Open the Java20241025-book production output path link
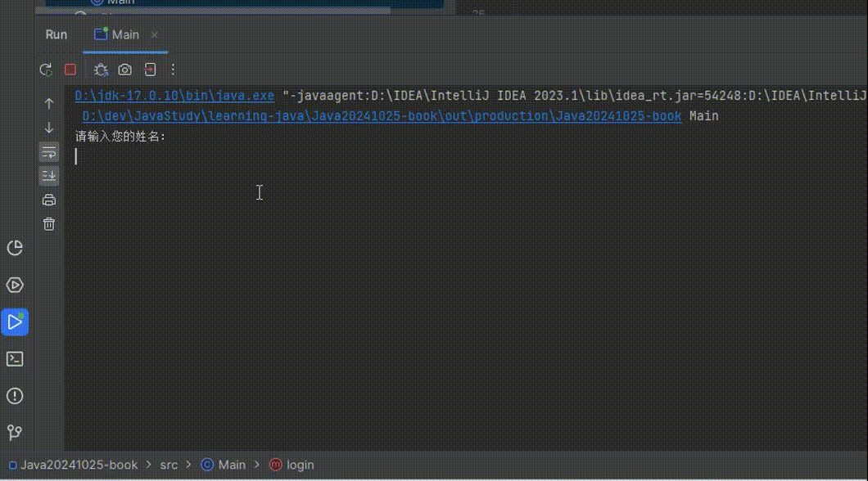The image size is (868, 481). (382, 116)
